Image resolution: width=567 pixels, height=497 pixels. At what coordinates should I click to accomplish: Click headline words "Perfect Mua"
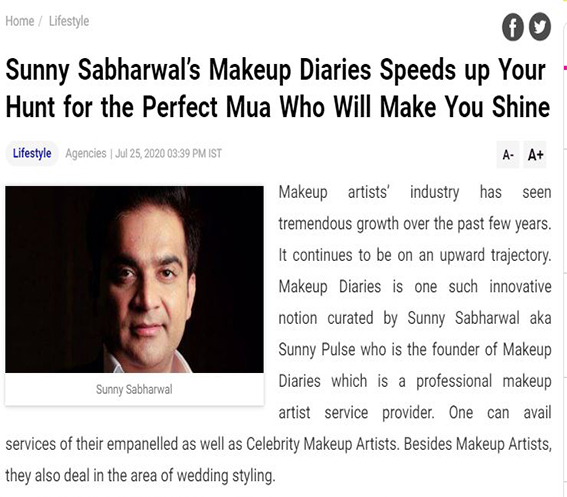[206, 107]
